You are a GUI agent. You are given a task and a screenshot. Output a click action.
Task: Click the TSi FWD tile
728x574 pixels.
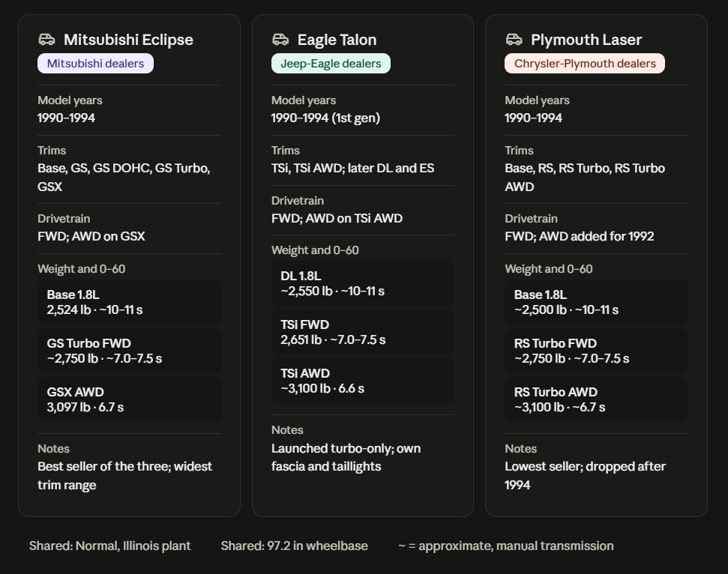[363, 332]
